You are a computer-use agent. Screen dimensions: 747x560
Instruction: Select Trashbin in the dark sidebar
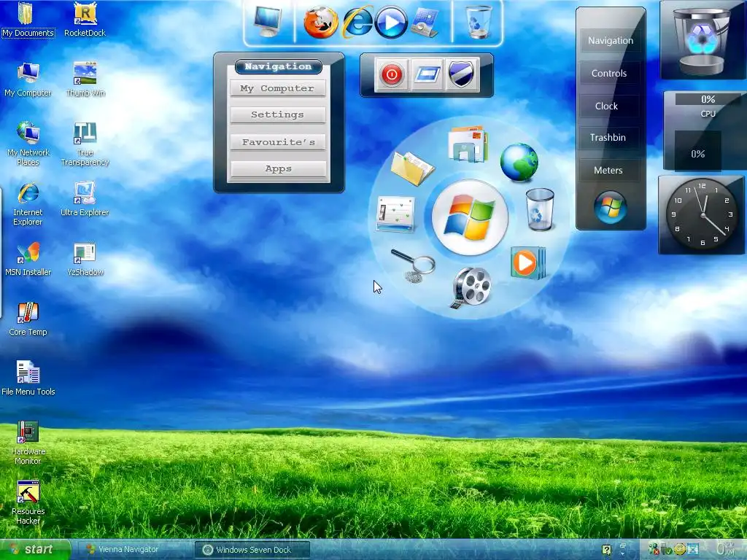608,138
